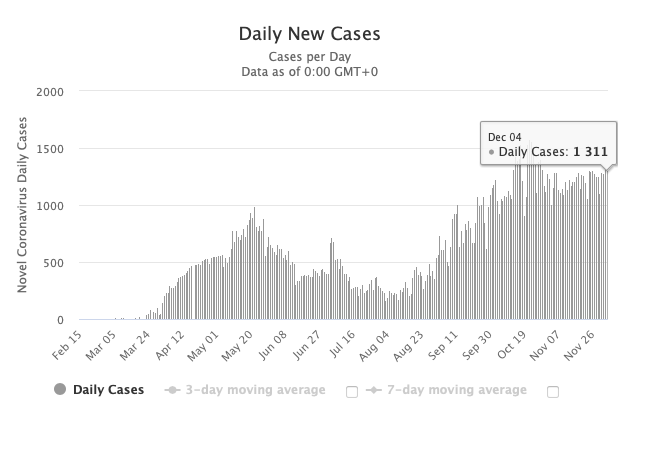
Task: Show the 3-day moving average series label
Action: pos(255,390)
